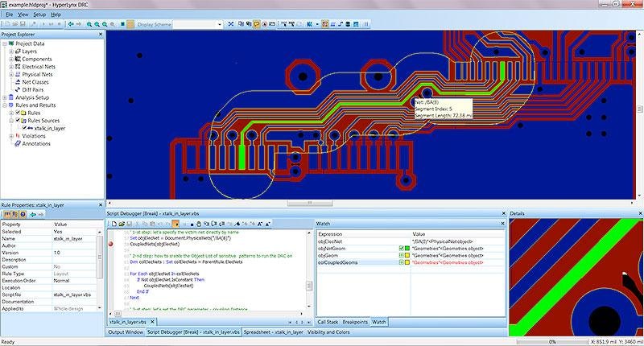Click the breakpoint marker in script editor margin
The image size is (644, 346).
click(110, 243)
